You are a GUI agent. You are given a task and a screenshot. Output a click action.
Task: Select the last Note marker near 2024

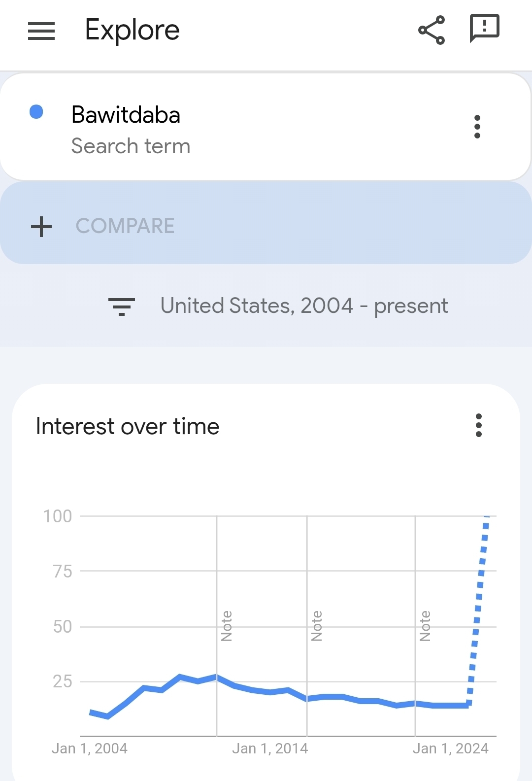point(425,626)
